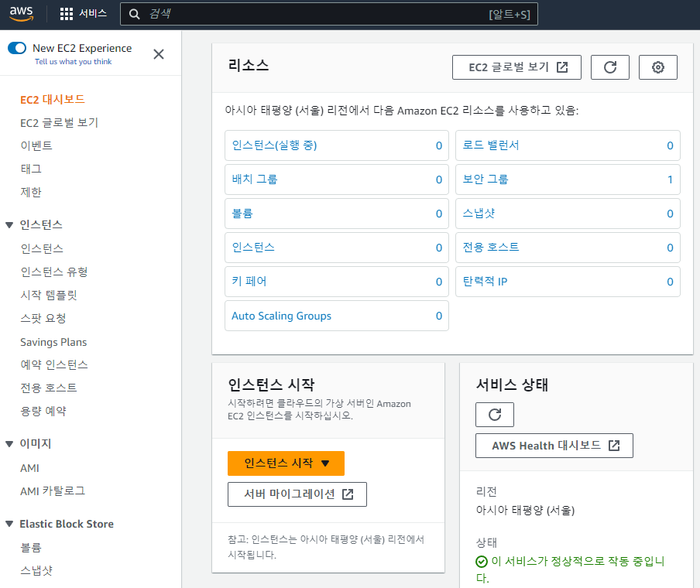700x588 pixels.
Task: Open the AWS Health 대시보드 button
Action: tap(554, 446)
